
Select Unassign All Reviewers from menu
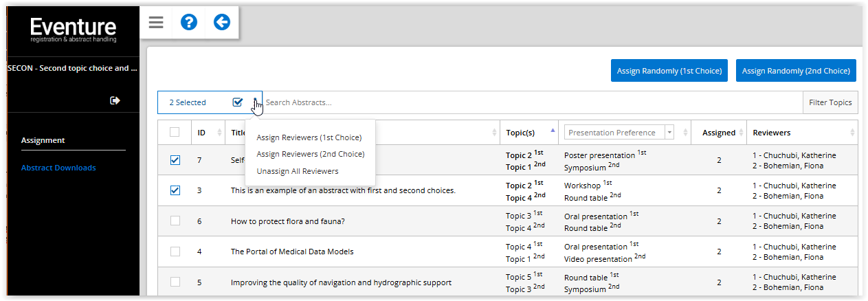[x=297, y=170]
